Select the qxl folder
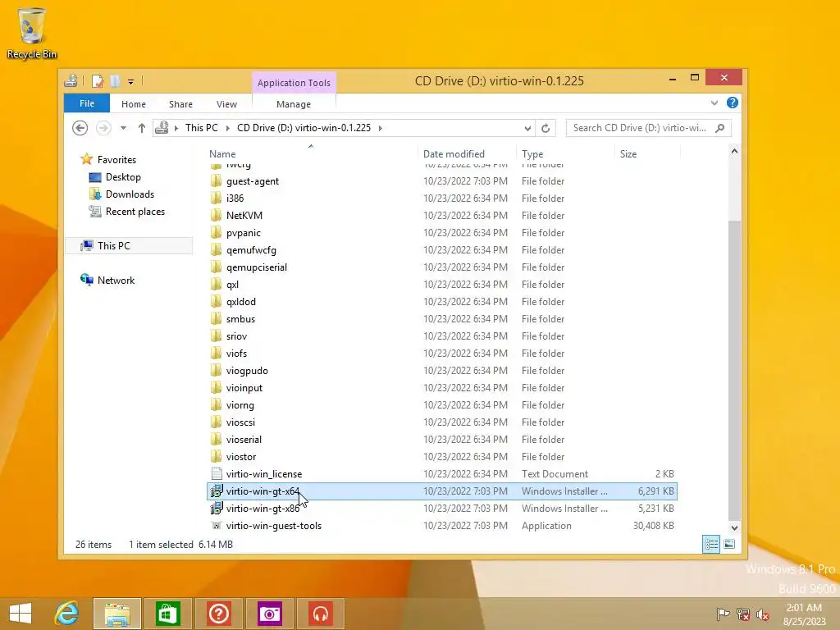The width and height of the screenshot is (840, 630). (232, 285)
